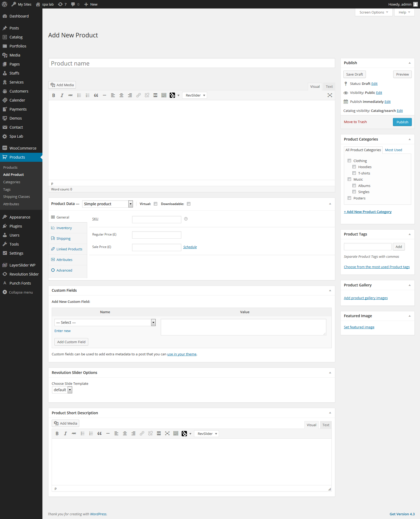The height and width of the screenshot is (519, 420).
Task: Open the Shipping product data tab
Action: click(x=63, y=239)
